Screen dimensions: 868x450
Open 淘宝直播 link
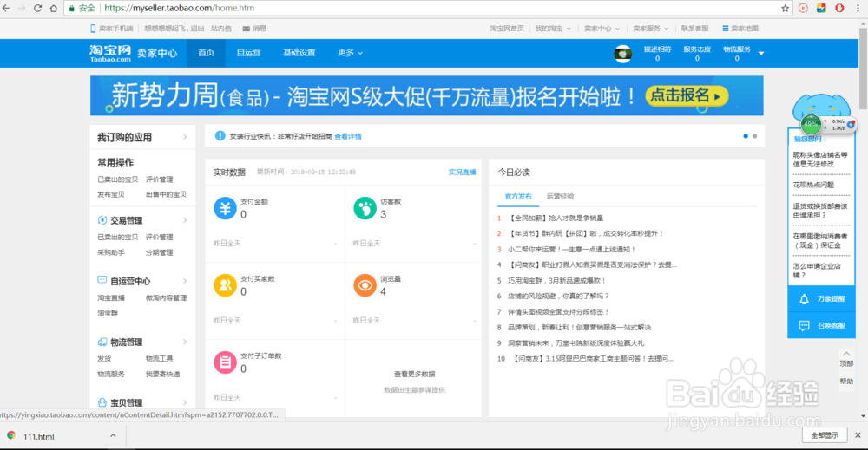pyautogui.click(x=111, y=298)
